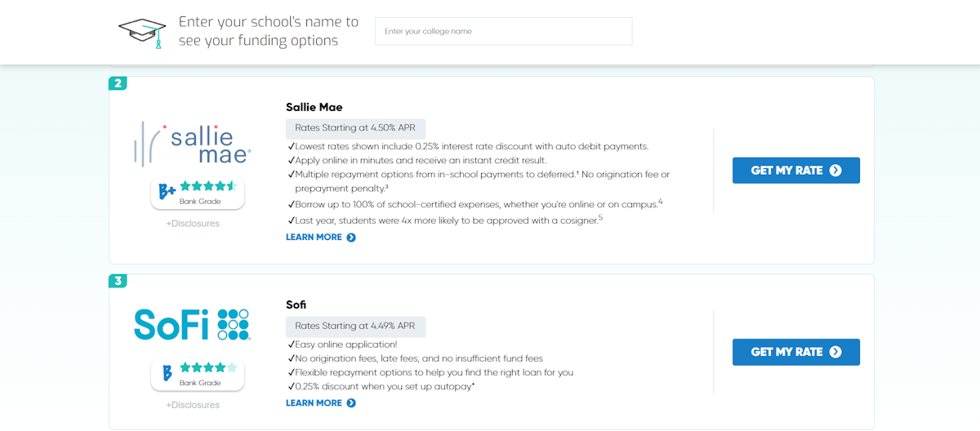Click SoFi B bank grade badge

click(x=198, y=375)
